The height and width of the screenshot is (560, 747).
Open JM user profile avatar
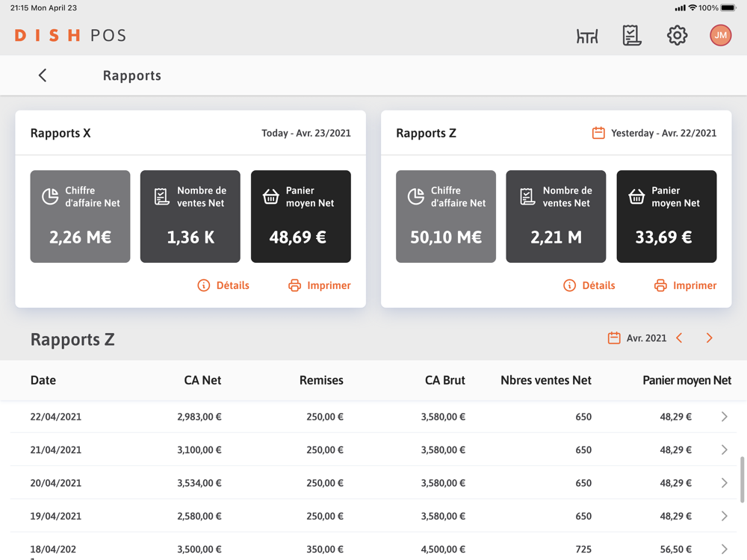[x=720, y=35]
